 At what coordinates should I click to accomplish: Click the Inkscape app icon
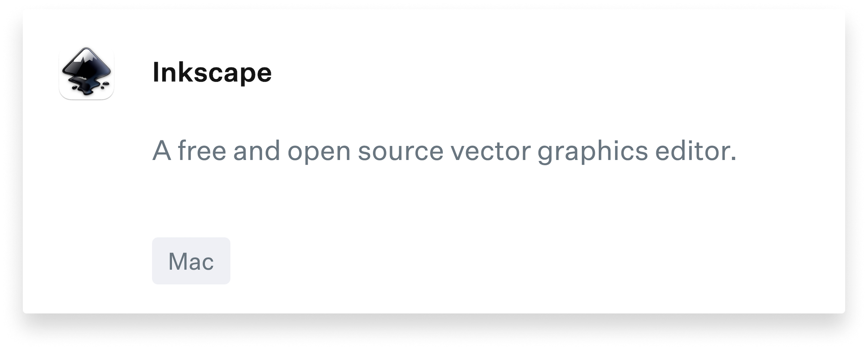86,73
